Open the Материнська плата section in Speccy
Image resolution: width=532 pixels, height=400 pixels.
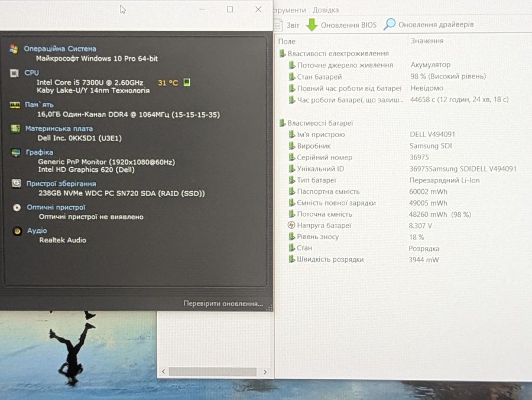click(59, 129)
